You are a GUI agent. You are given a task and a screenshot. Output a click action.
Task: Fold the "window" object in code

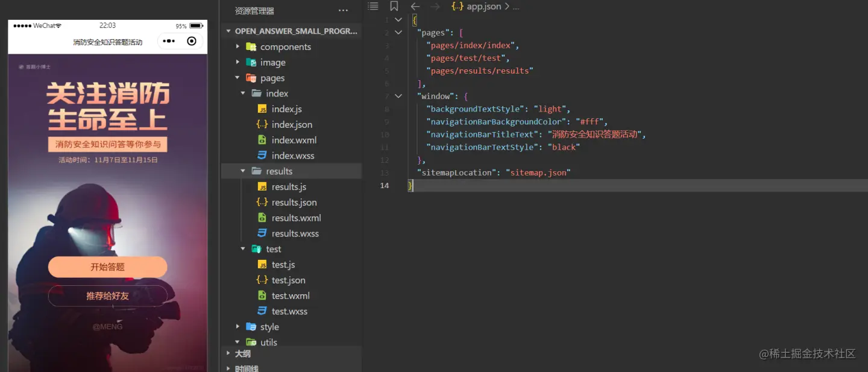(x=398, y=96)
